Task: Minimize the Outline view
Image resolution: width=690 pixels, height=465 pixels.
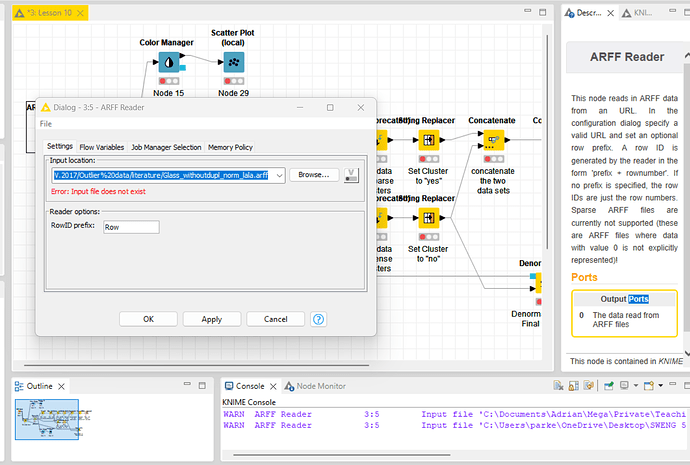Action: (187, 384)
